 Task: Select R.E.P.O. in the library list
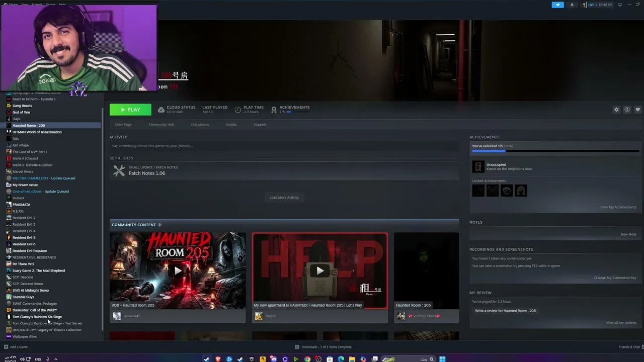(18, 211)
